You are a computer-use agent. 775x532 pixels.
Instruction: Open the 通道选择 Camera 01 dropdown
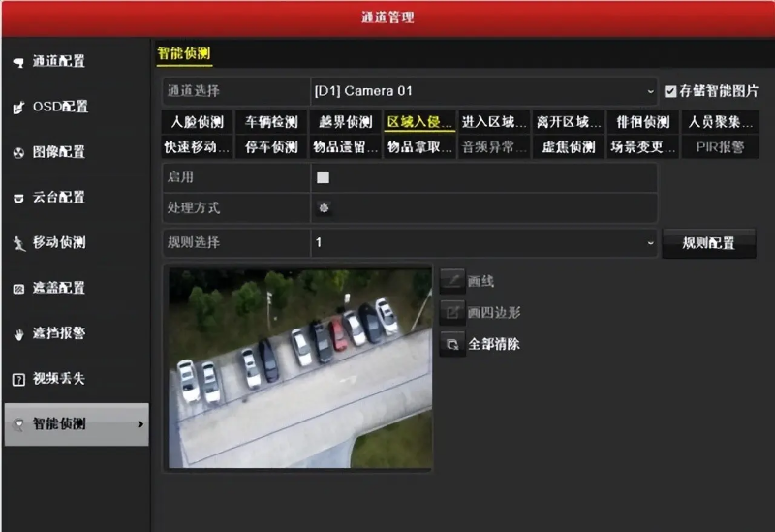coord(483,91)
